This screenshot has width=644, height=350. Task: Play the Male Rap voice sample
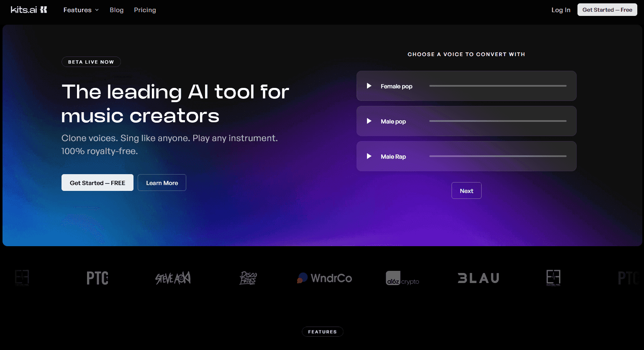(x=369, y=156)
